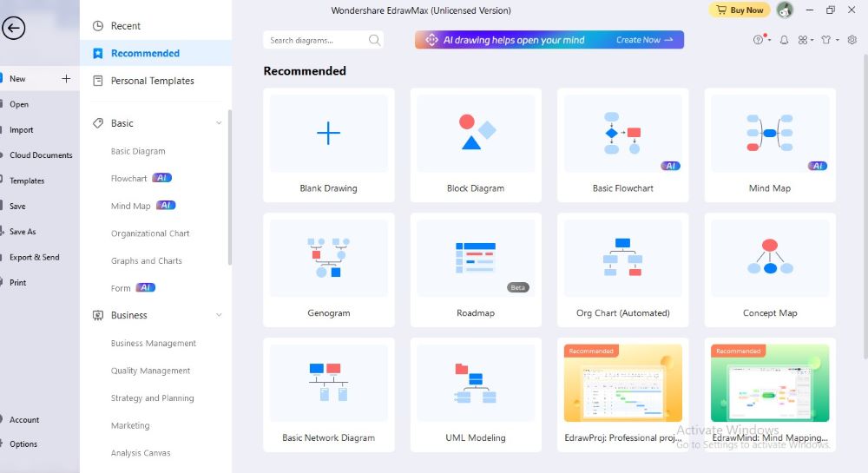Expand the apps grid dropdown arrow
Image resolution: width=868 pixels, height=473 pixels.
pos(812,41)
